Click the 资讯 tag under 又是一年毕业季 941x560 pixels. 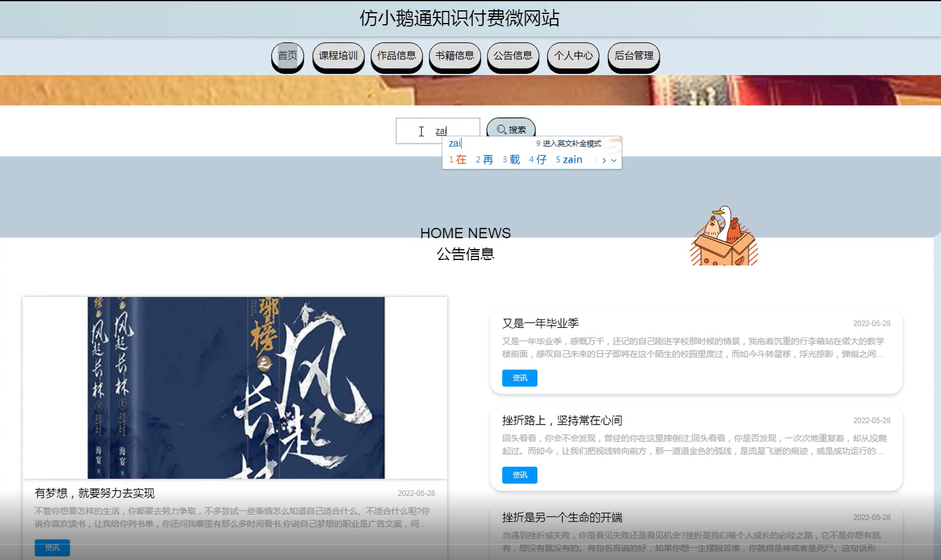click(519, 378)
